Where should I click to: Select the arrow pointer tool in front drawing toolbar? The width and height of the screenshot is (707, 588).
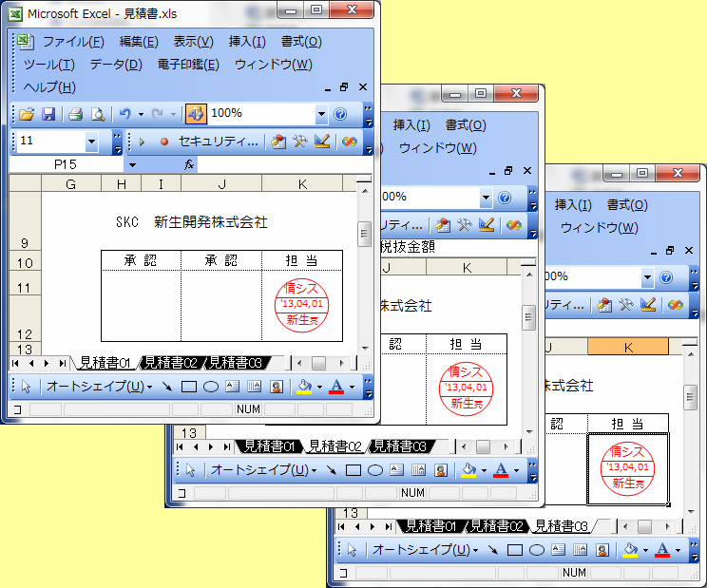click(26, 387)
